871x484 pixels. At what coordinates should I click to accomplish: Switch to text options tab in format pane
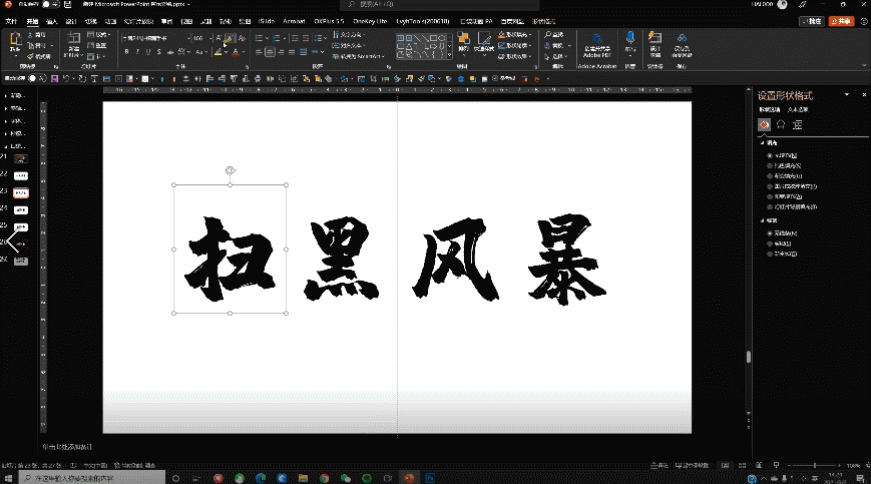797,109
